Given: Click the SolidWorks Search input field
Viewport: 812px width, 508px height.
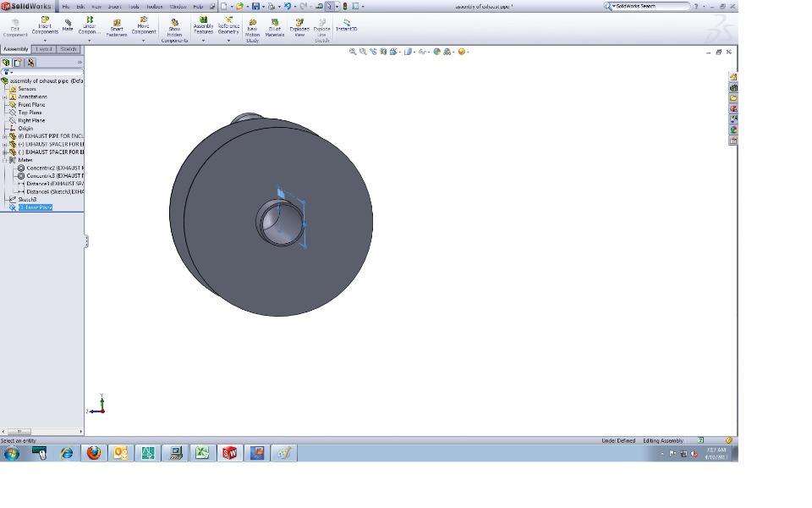Looking at the screenshot, I should click(x=652, y=6).
